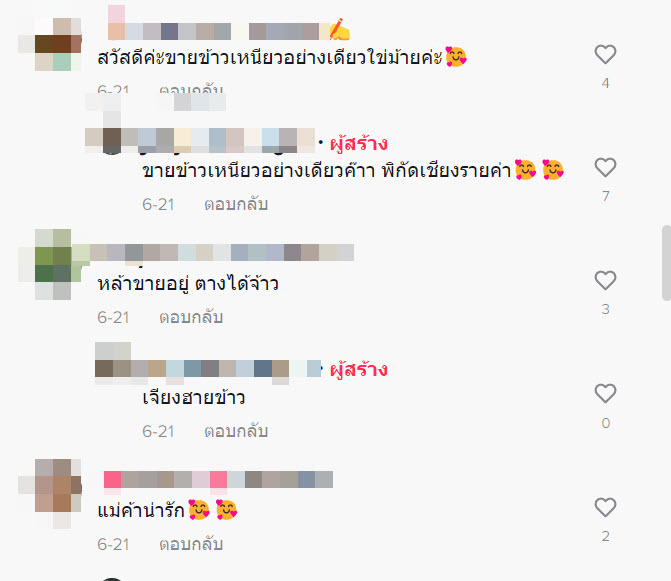Reply to 'แม่ค้าน่ารัก' comment via ตอบกลับ
The height and width of the screenshot is (581, 671).
[x=191, y=544]
